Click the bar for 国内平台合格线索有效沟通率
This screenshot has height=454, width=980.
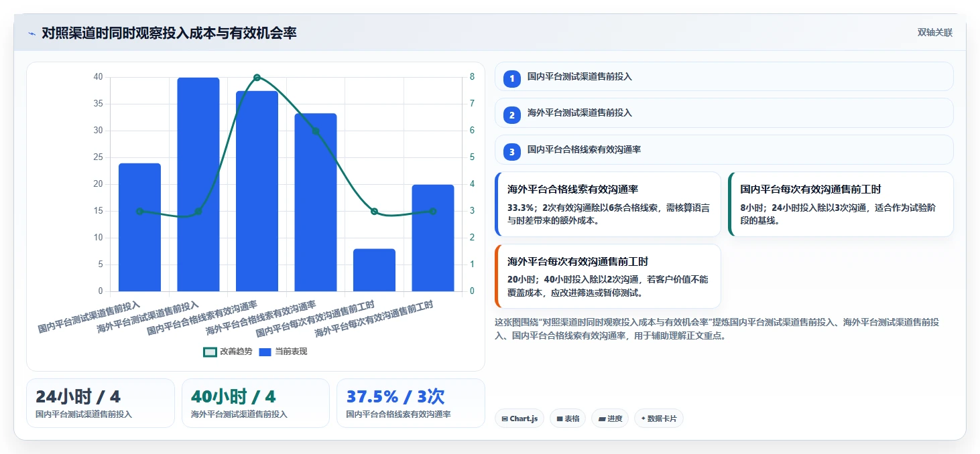tap(257, 191)
